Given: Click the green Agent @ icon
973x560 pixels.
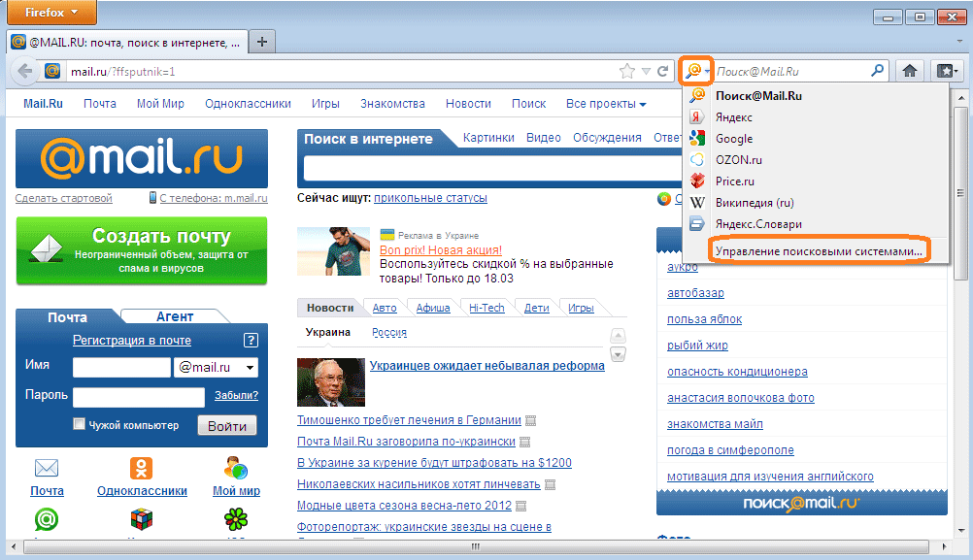Looking at the screenshot, I should click(x=47, y=519).
